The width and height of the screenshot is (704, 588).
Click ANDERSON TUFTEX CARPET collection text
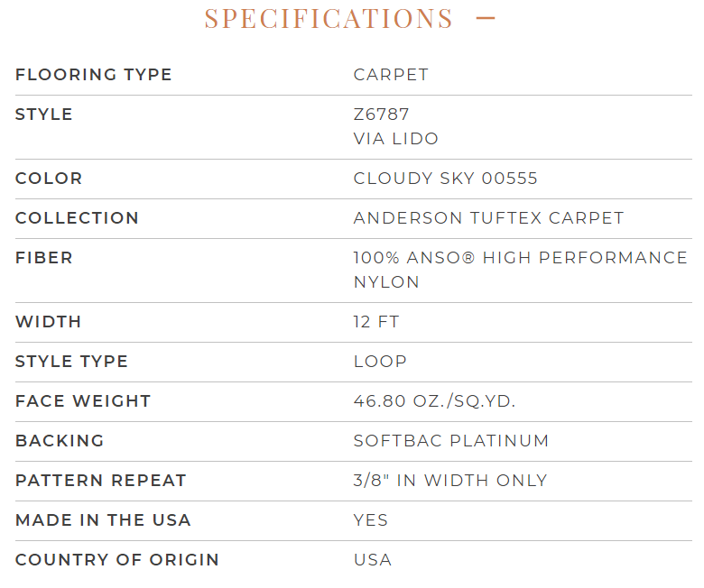pos(489,218)
